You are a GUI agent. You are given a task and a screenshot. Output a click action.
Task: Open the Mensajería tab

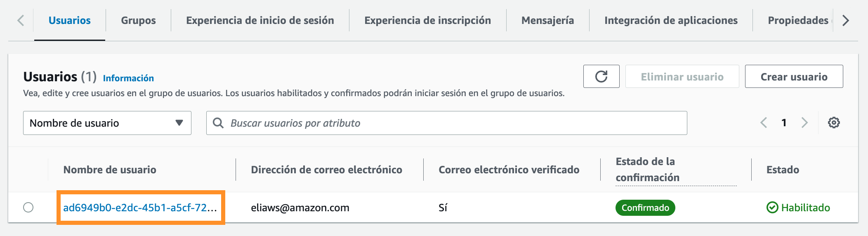tap(547, 20)
